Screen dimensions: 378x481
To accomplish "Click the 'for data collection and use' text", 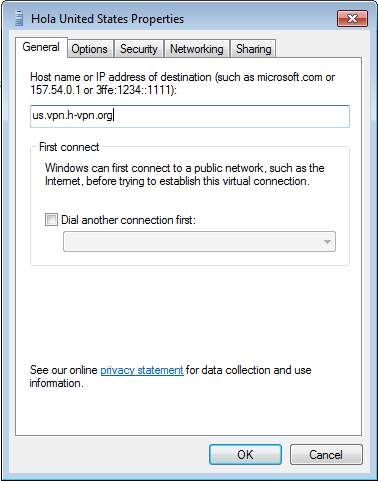I will click(x=249, y=370).
